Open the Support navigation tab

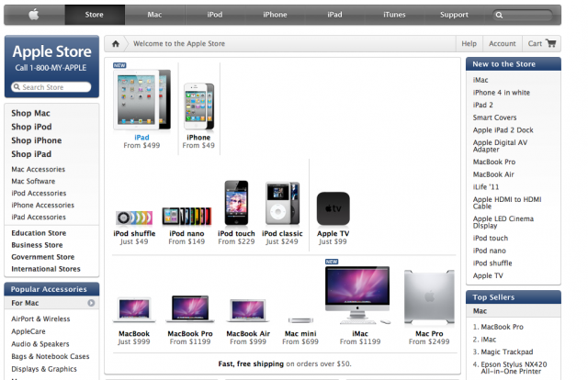454,15
